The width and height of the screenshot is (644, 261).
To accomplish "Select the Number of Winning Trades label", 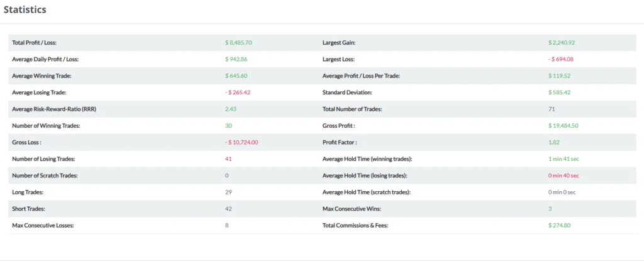I will (x=46, y=126).
